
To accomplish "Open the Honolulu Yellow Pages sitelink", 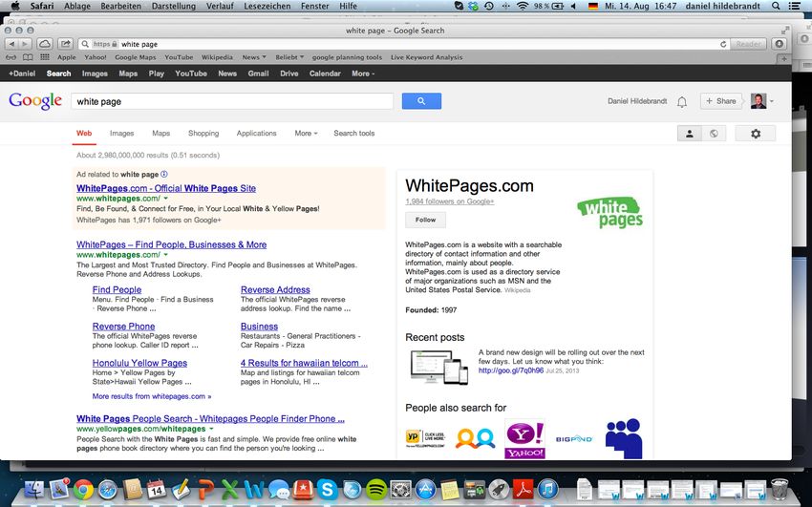I will pos(139,363).
